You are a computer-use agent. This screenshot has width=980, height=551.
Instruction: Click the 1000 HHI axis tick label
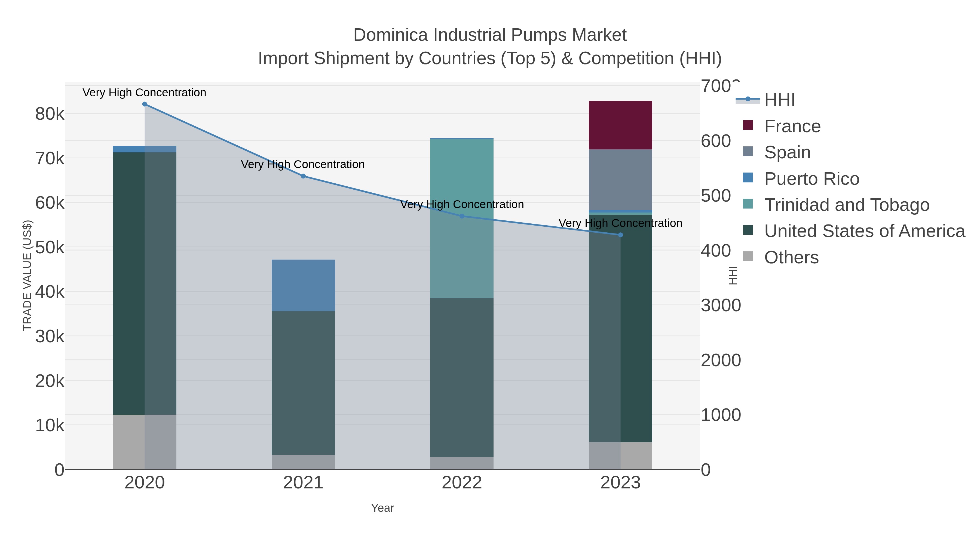tap(721, 415)
